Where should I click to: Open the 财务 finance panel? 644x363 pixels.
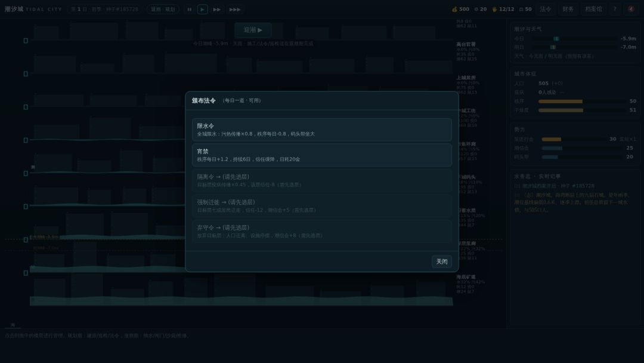[x=568, y=9]
